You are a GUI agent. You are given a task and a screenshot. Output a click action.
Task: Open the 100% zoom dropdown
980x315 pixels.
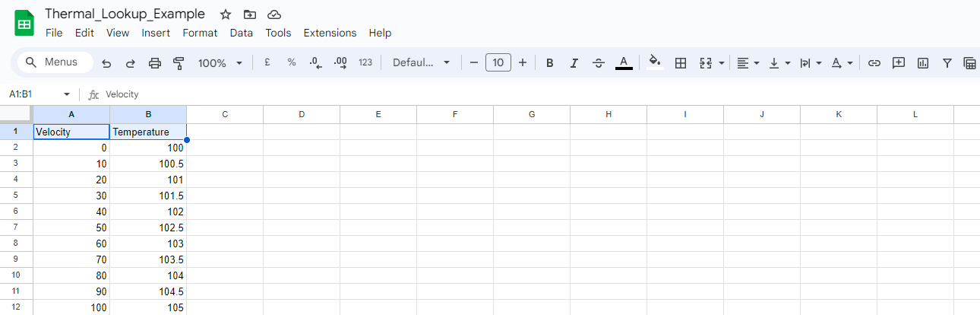220,63
